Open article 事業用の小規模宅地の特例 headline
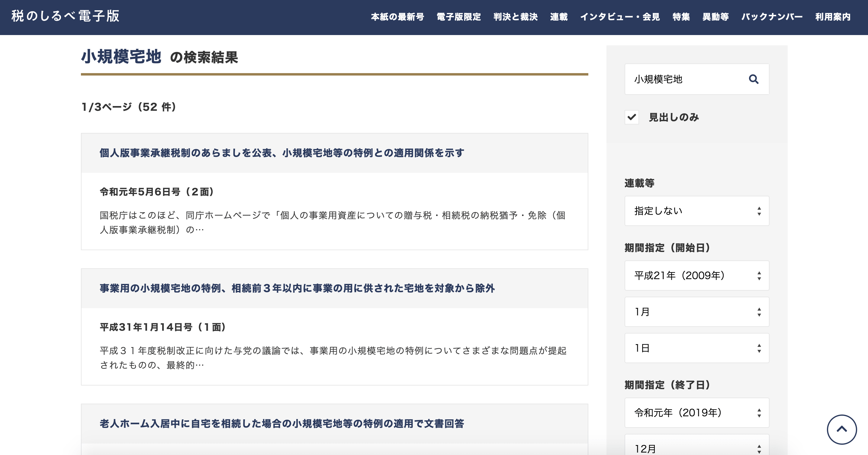The width and height of the screenshot is (868, 455). click(297, 289)
